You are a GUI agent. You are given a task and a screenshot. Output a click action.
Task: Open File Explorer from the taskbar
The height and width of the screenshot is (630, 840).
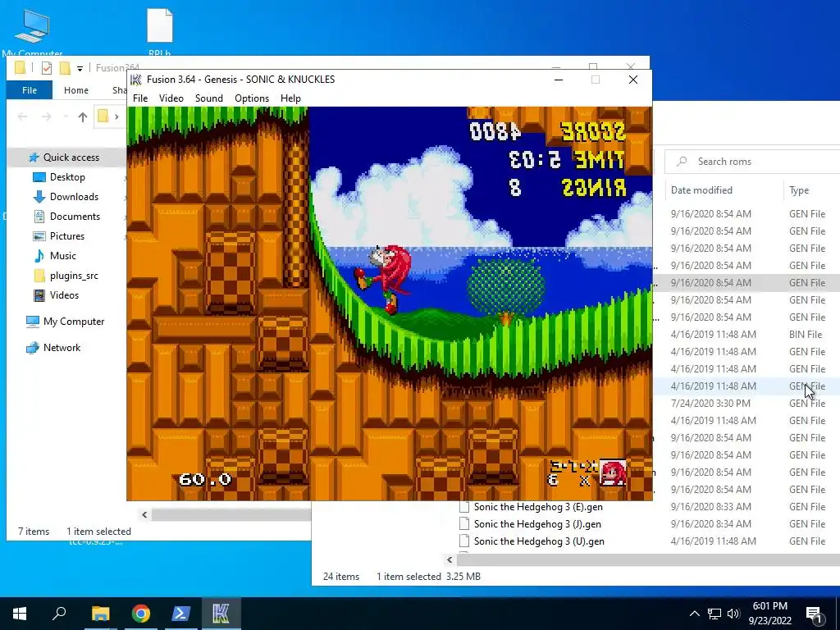(100, 614)
